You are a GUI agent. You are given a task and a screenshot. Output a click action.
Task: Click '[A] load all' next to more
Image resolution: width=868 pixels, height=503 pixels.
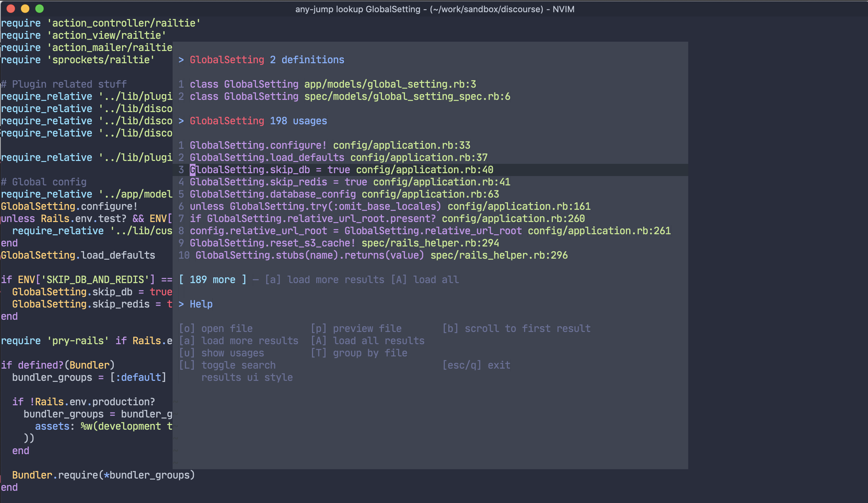425,280
